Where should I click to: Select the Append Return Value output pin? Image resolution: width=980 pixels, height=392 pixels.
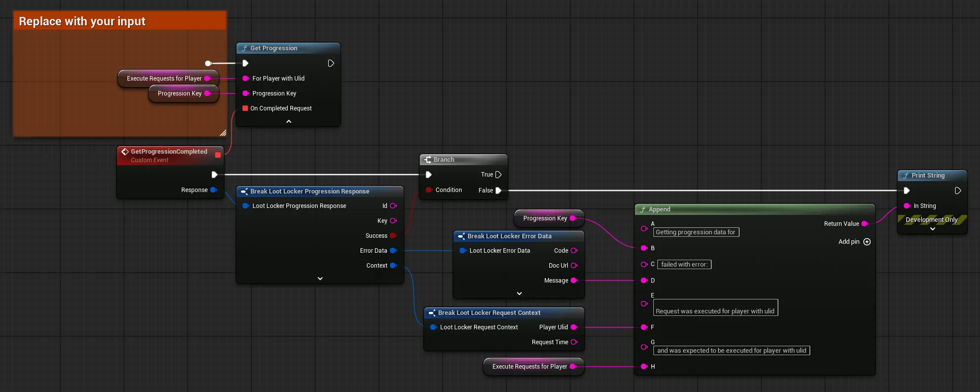click(x=865, y=224)
